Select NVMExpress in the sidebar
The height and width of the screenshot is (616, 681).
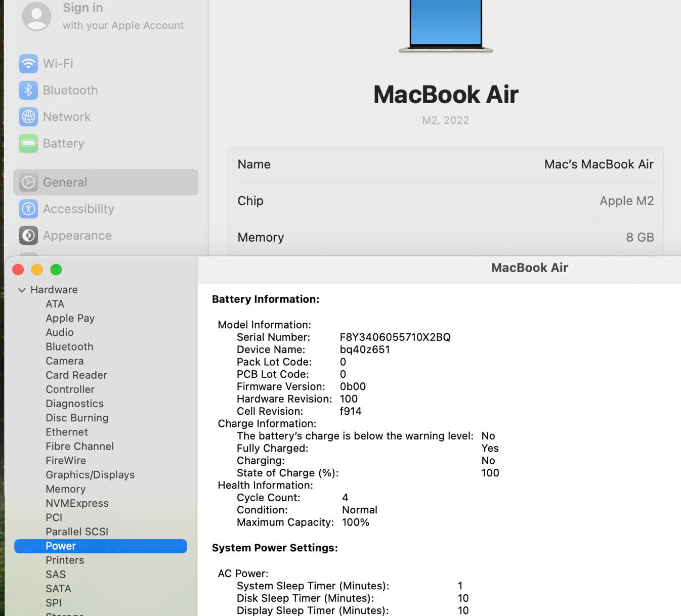77,503
